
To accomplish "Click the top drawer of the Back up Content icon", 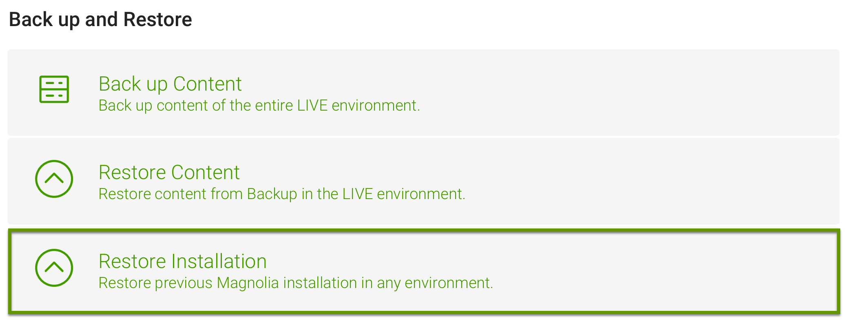I will [54, 82].
